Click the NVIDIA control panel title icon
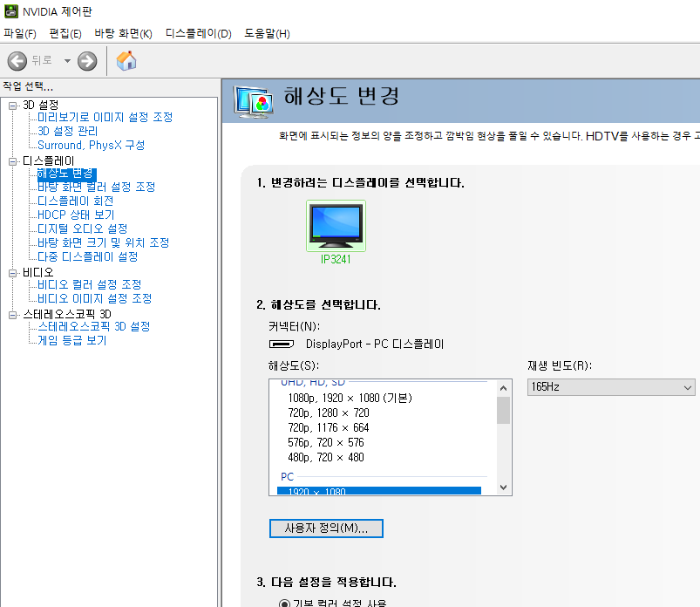This screenshot has width=700, height=607. point(10,11)
